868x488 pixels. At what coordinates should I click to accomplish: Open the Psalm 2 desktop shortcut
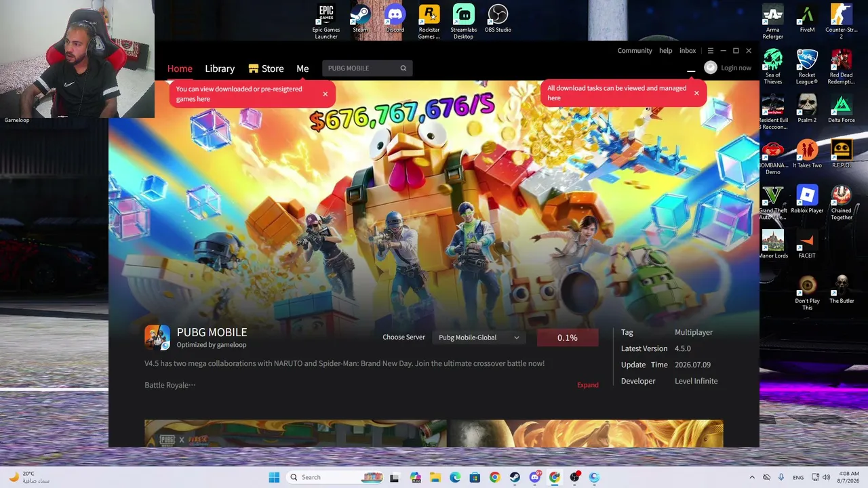coord(807,110)
